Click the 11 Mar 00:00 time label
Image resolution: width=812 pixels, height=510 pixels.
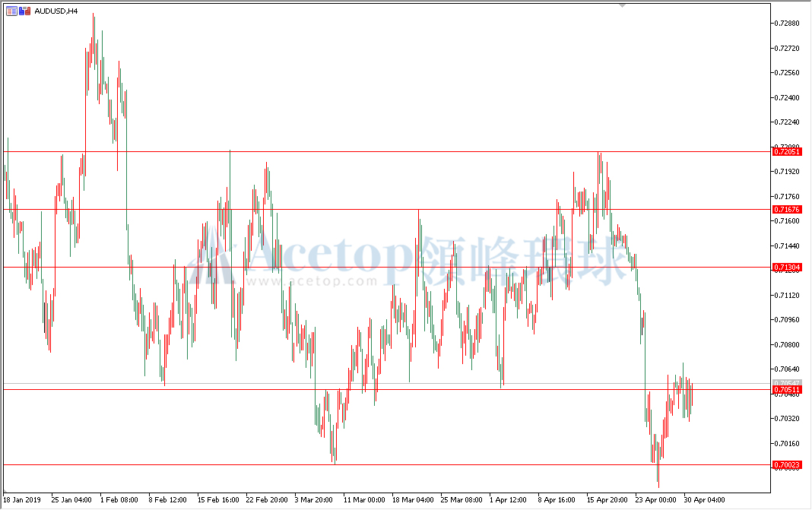[364, 499]
